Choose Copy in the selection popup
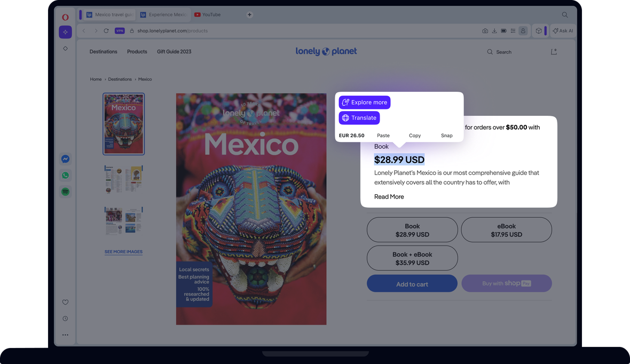The width and height of the screenshot is (630, 364). tap(415, 136)
